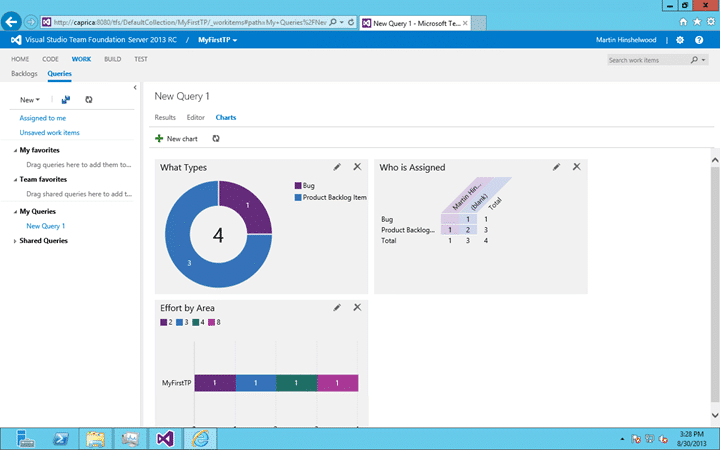Go to the HOME hub
Screen dimensions: 720x450
coord(20,59)
